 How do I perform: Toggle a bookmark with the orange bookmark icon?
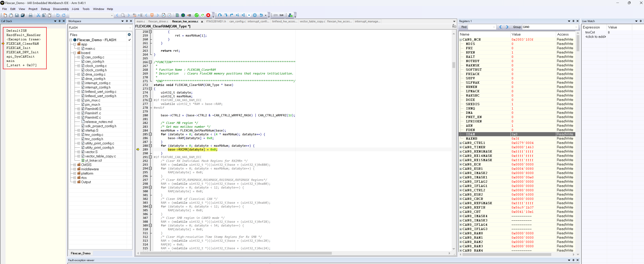tap(152, 15)
